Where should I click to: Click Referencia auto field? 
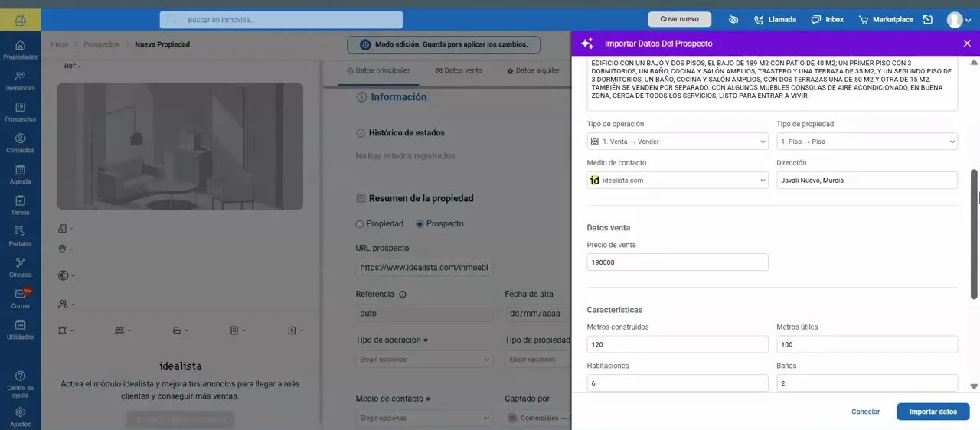pyautogui.click(x=424, y=314)
